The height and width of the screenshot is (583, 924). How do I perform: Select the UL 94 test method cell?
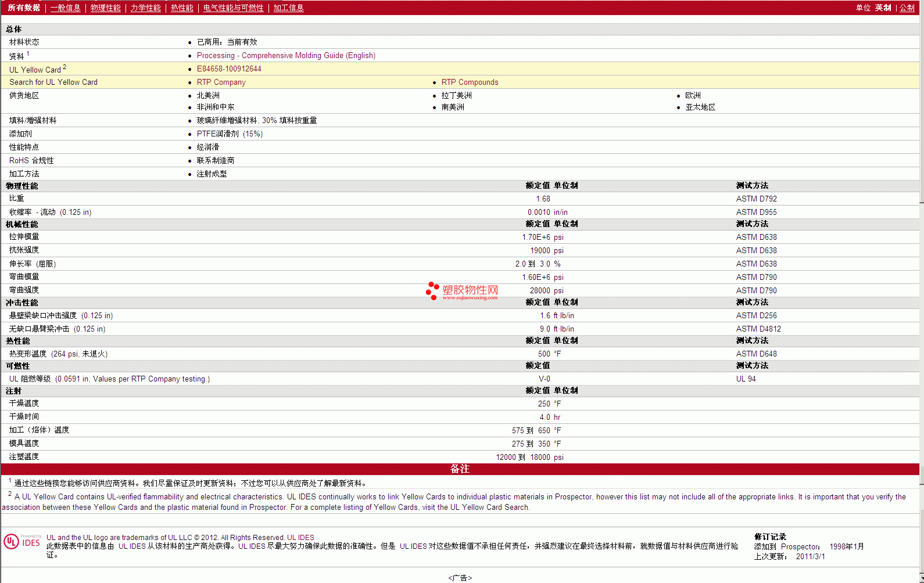point(746,379)
